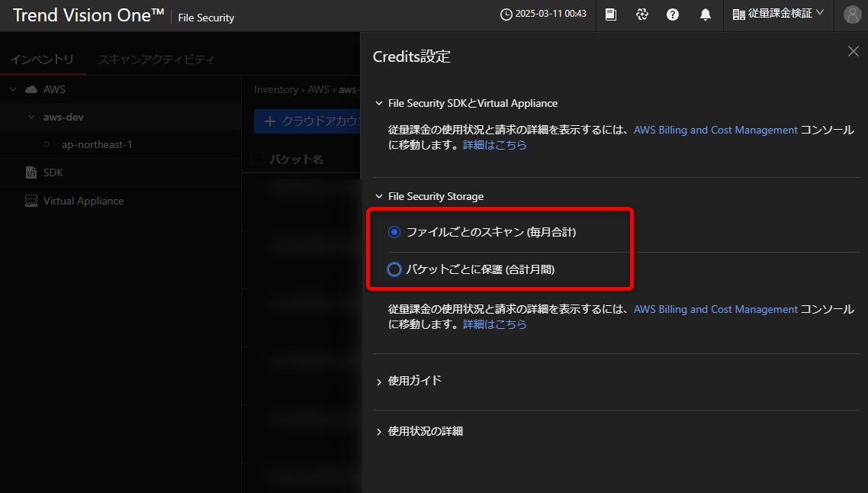Click the AWS cloud icon in tree

31,89
